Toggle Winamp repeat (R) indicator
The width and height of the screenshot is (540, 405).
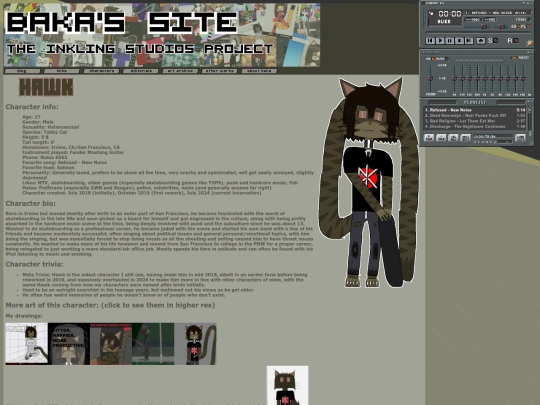coord(512,41)
